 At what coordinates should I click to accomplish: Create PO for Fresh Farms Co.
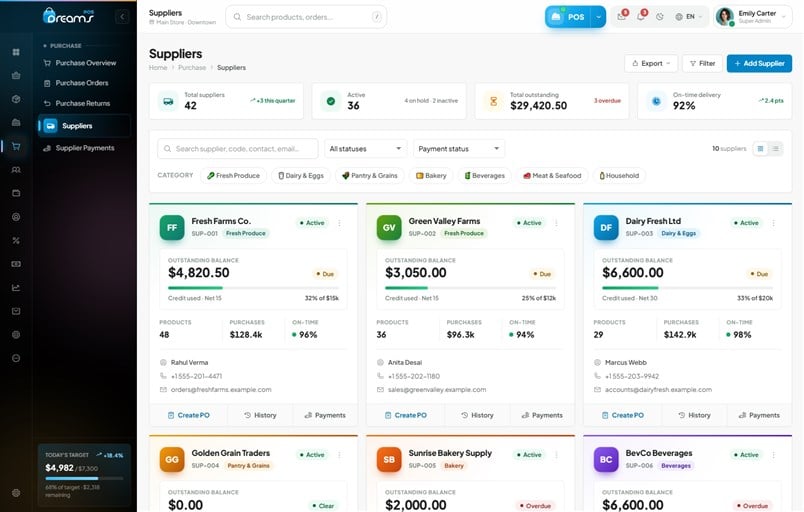[x=189, y=415]
